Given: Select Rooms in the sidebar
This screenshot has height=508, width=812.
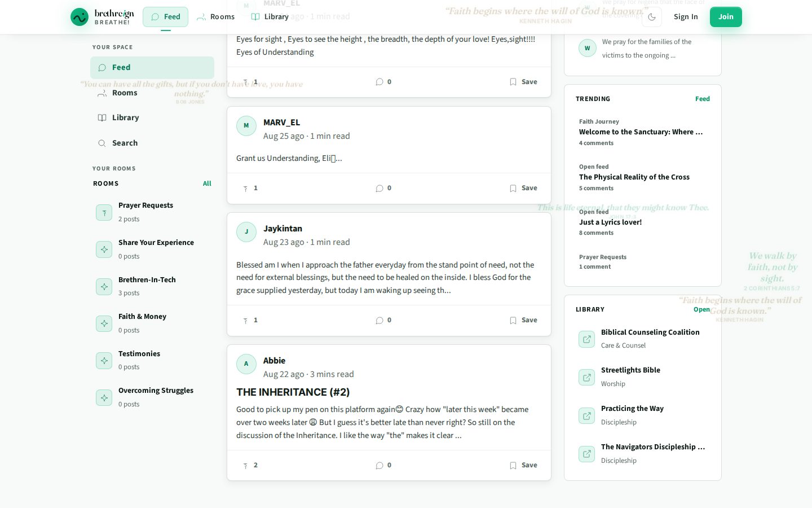Looking at the screenshot, I should pos(152,93).
